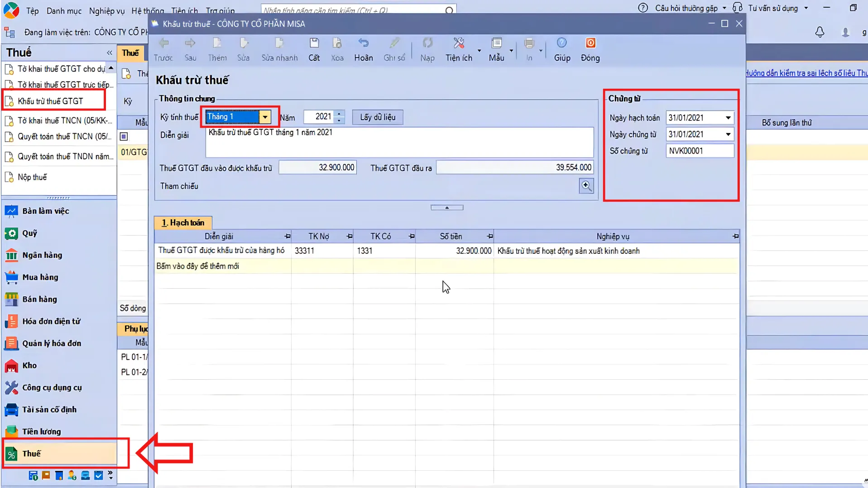The image size is (868, 488).
Task: Pin the Nghiệp vụ column
Action: (x=735, y=236)
